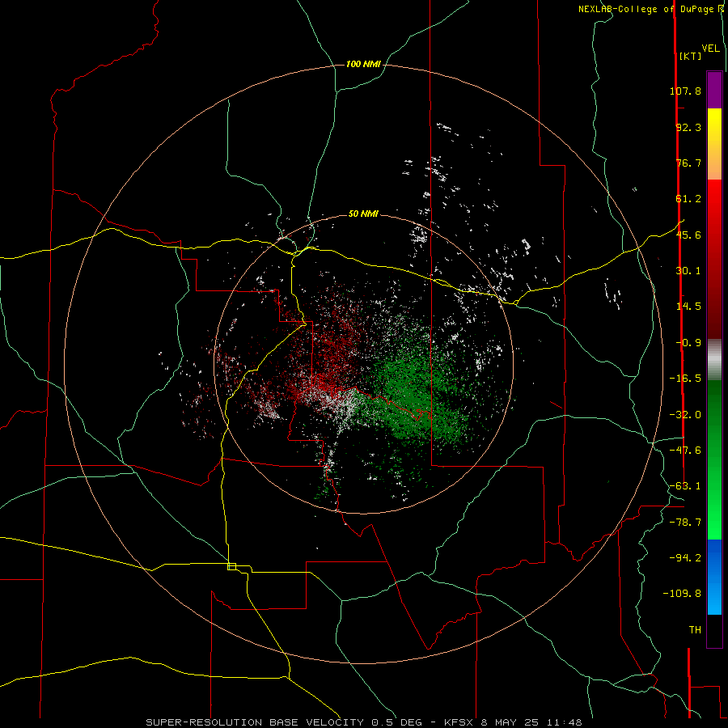Click the Super-Resolution Base Velocity caption text

click(363, 722)
